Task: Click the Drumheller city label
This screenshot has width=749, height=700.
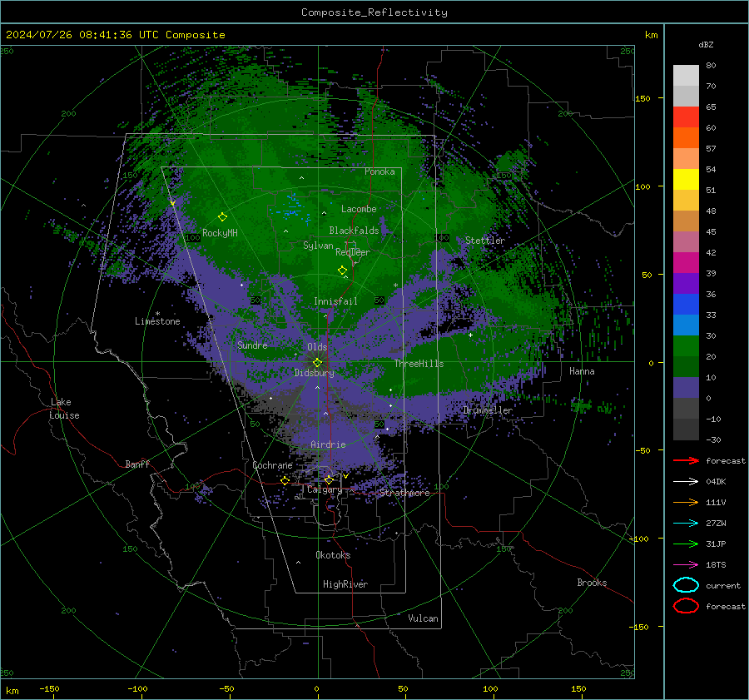Action: pos(488,410)
